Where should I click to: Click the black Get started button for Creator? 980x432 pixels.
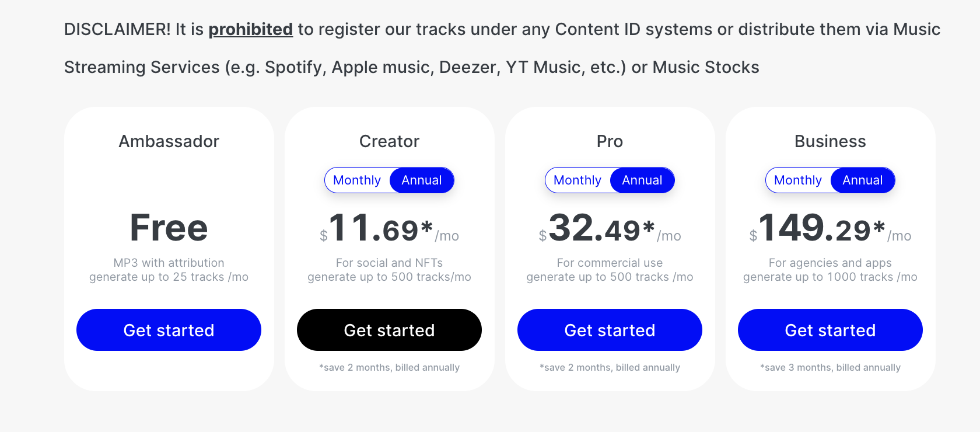(x=389, y=330)
